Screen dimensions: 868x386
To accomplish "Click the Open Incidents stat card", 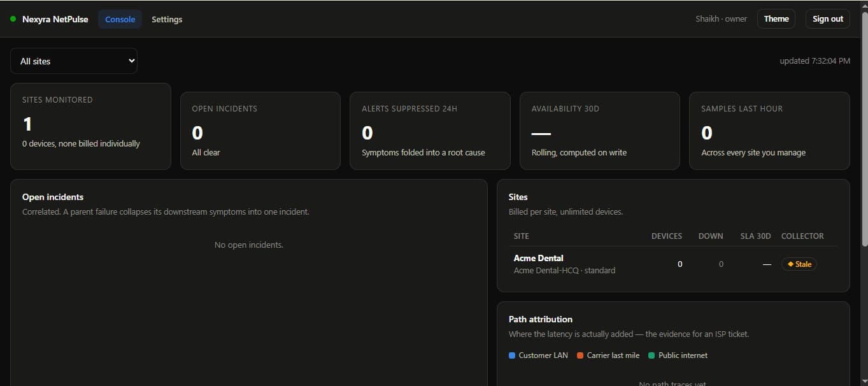I will (x=260, y=131).
